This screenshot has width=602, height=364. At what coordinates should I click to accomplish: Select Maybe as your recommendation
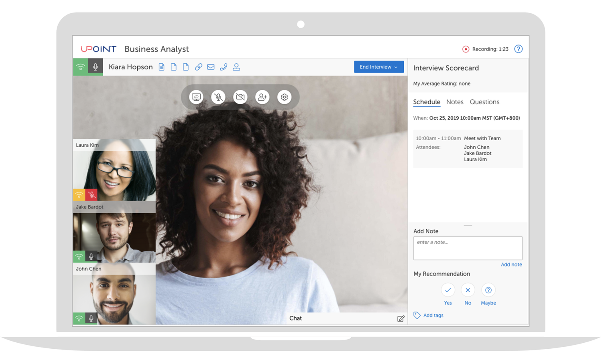[x=488, y=289]
